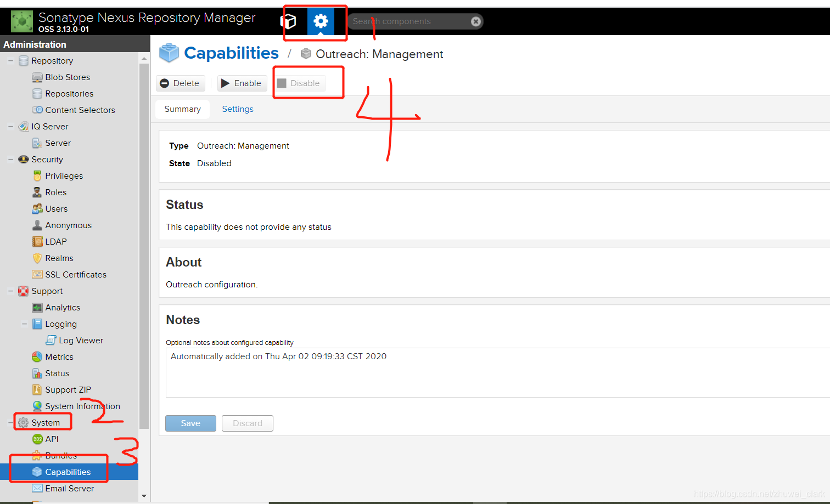
Task: Select the Summary tab
Action: pyautogui.click(x=182, y=109)
